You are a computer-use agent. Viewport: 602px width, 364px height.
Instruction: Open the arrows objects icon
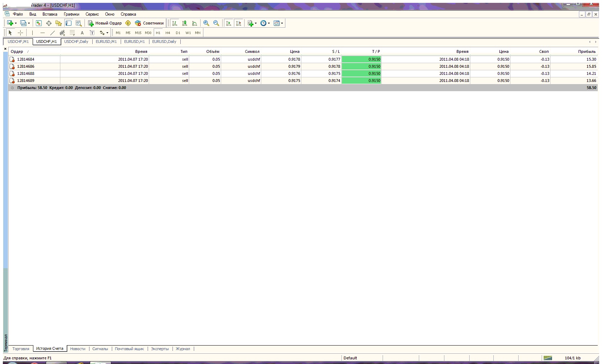coord(102,33)
